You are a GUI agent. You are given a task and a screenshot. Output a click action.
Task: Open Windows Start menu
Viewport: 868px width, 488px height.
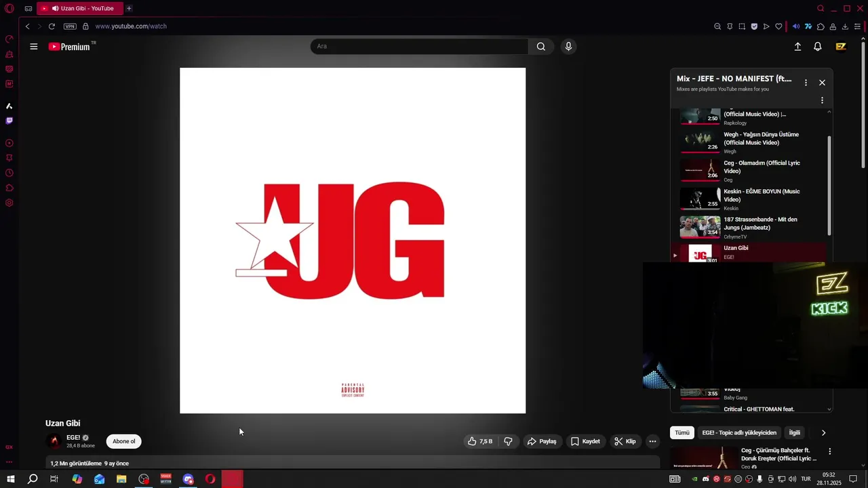point(10,479)
